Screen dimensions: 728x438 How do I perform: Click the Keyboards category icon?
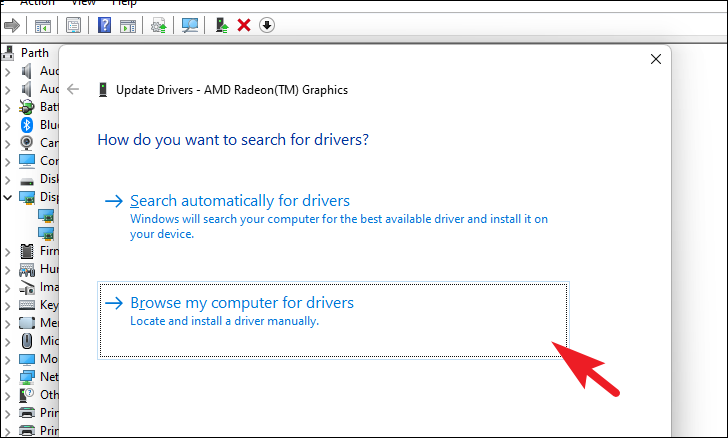27,305
